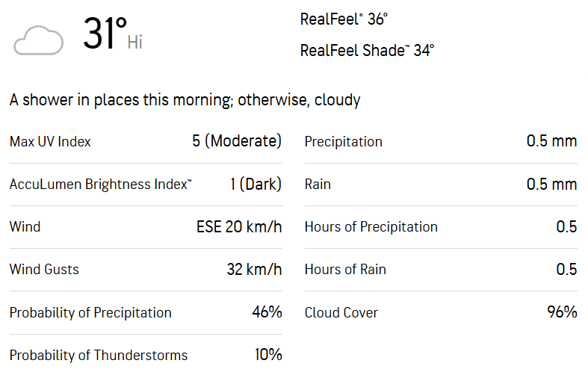Click the Probability of Thunderstorms label

pos(99,356)
